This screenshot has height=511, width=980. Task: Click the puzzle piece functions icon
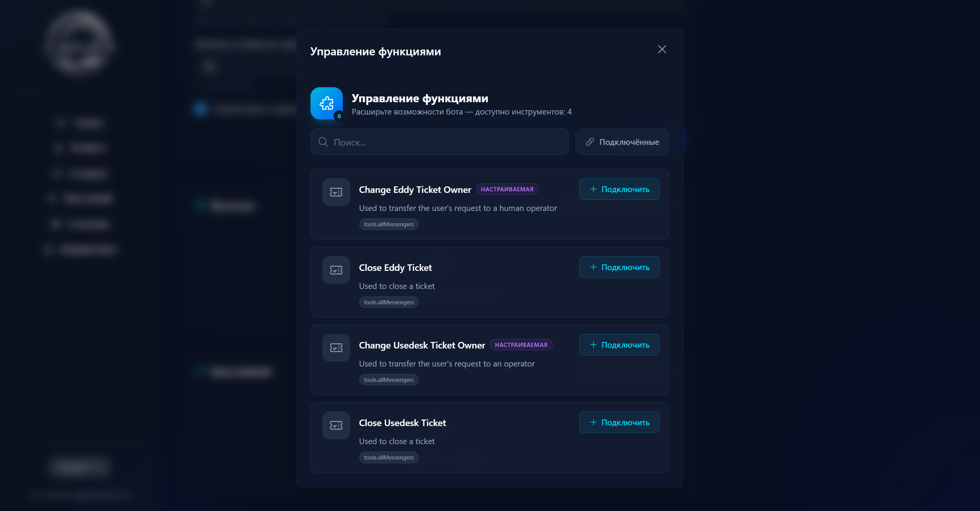coord(326,103)
